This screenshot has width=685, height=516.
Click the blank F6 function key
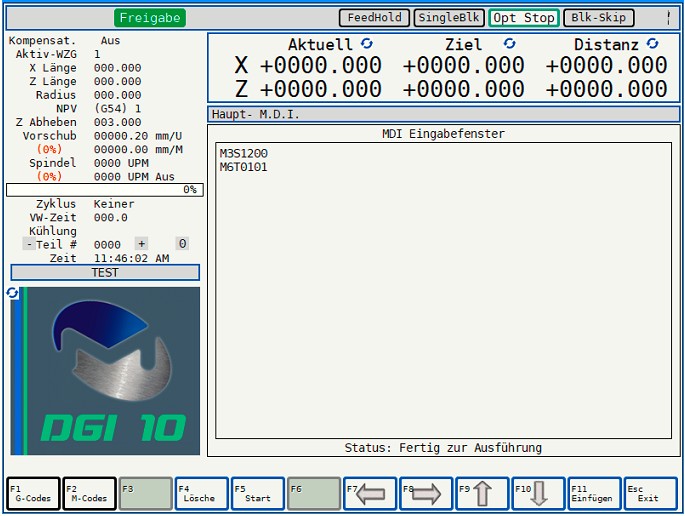click(x=314, y=494)
